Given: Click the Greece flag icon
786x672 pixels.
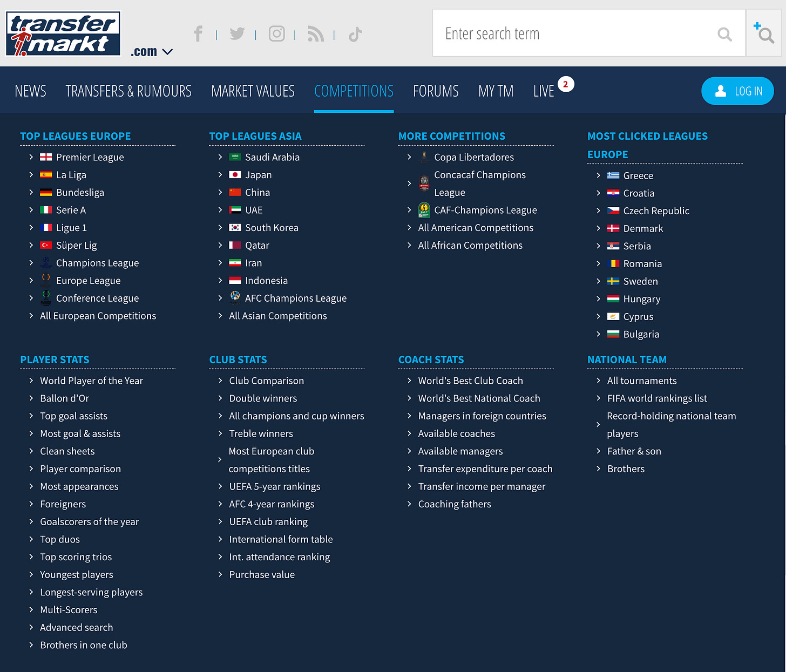Looking at the screenshot, I should 613,175.
